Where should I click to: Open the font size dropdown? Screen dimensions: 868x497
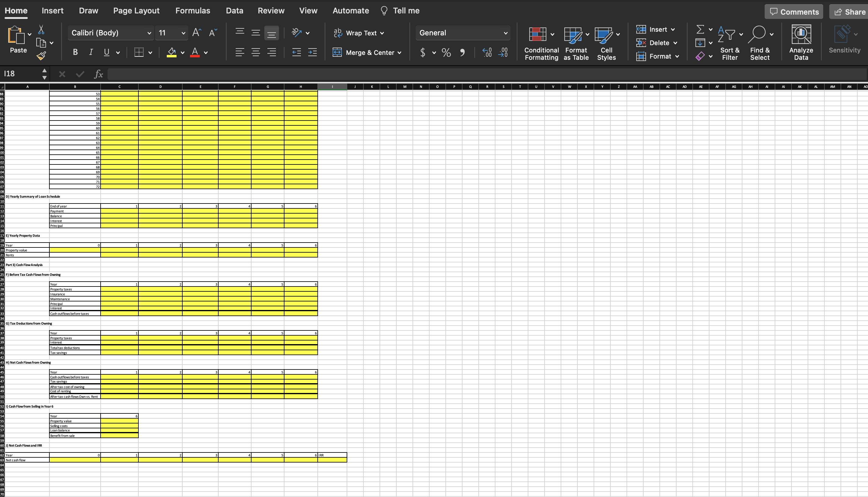183,33
